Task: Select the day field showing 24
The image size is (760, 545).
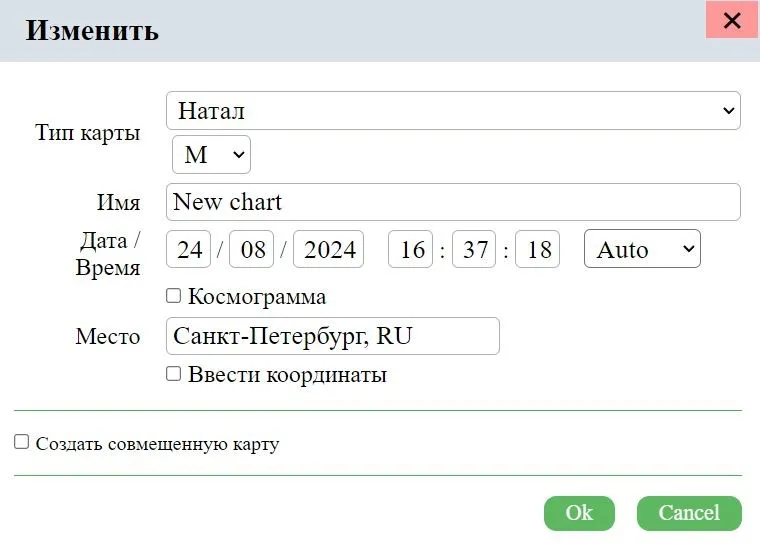Action: pyautogui.click(x=189, y=249)
